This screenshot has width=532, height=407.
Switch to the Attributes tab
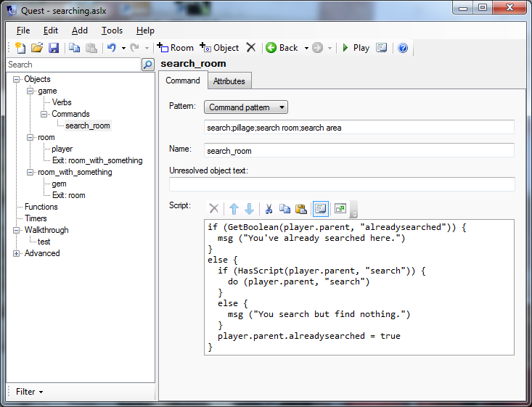(229, 81)
